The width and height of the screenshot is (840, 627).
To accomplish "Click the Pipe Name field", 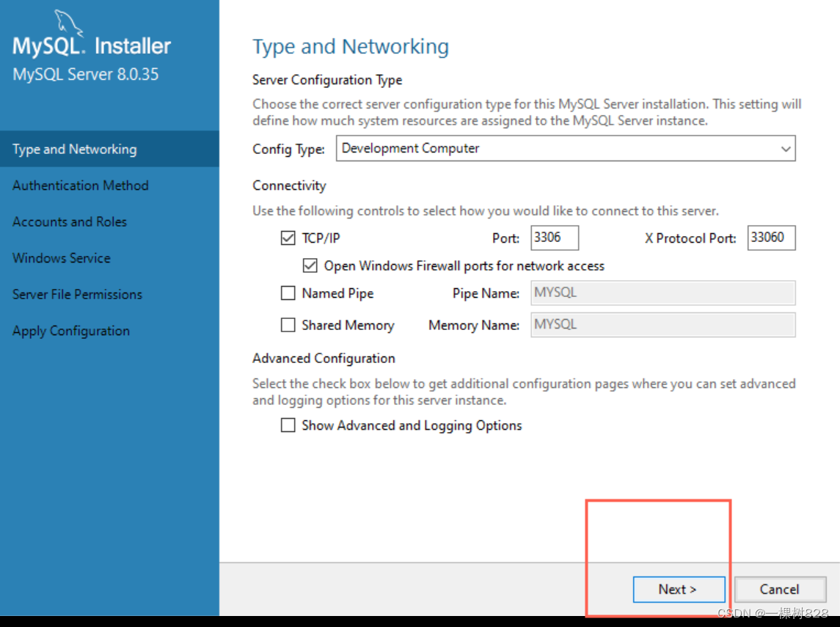I will (x=662, y=293).
